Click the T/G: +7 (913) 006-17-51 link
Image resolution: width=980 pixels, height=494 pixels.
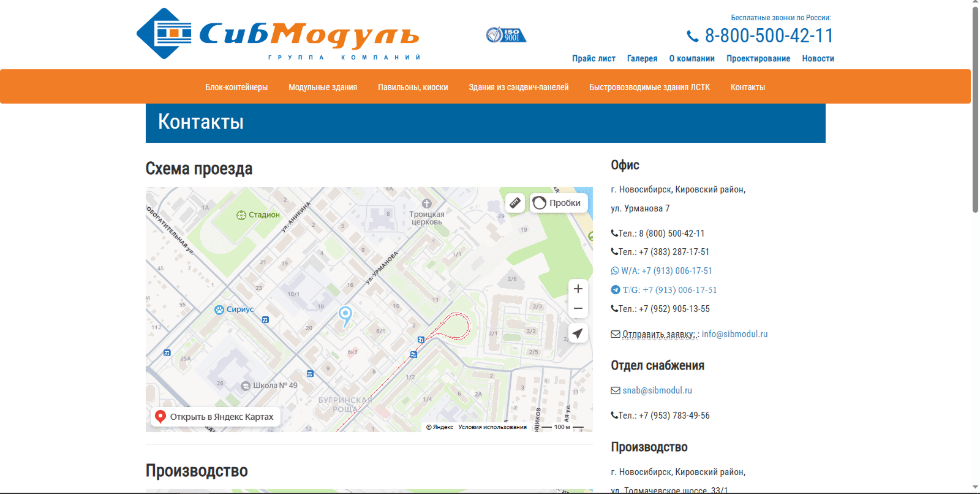coord(669,290)
